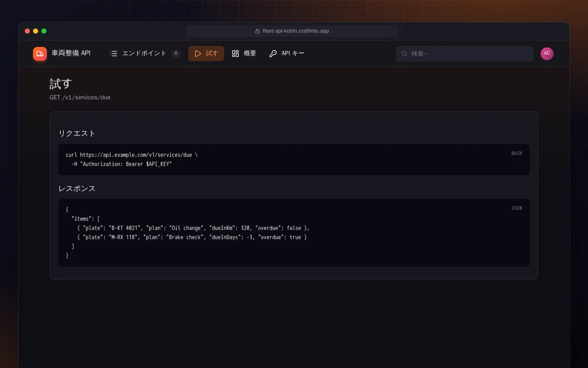The height and width of the screenshot is (368, 588).
Task: Focus the 検索 search field
Action: (x=465, y=54)
